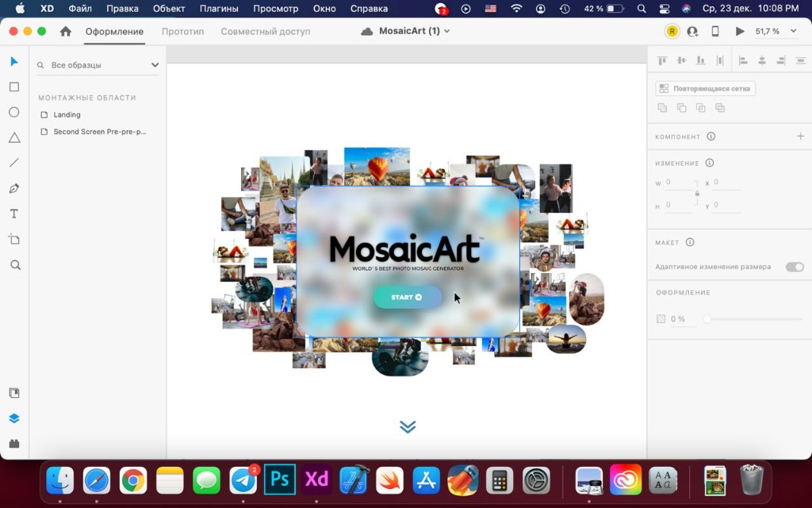Click the START button on the artboard

click(x=408, y=297)
